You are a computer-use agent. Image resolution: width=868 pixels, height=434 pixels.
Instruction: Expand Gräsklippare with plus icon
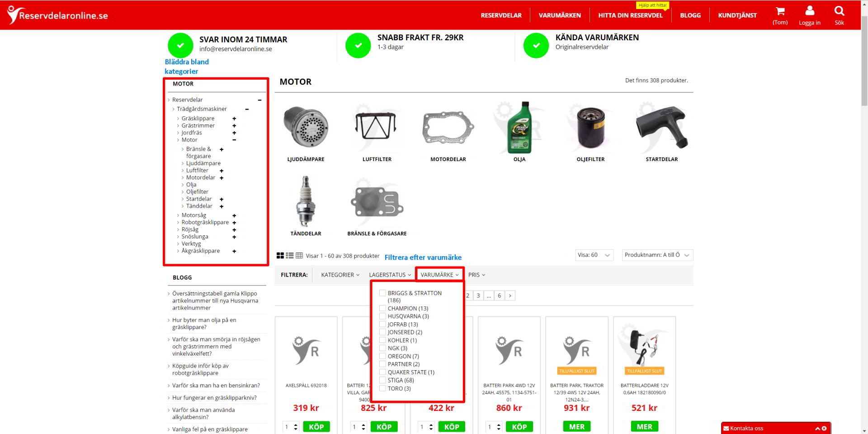234,119
